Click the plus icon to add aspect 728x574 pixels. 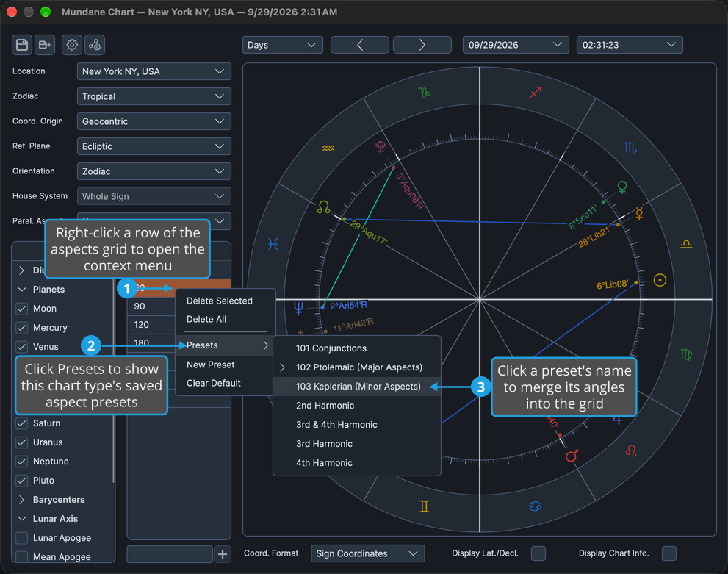[x=223, y=554]
